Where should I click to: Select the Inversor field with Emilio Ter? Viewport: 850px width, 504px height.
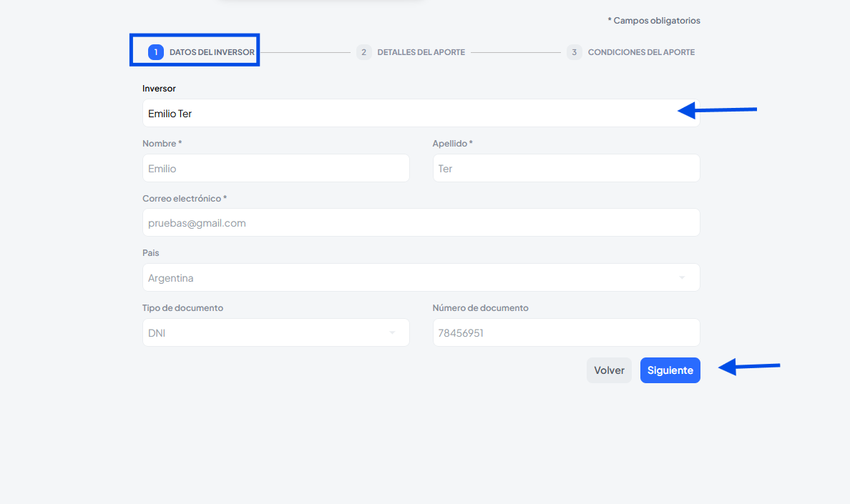408,113
